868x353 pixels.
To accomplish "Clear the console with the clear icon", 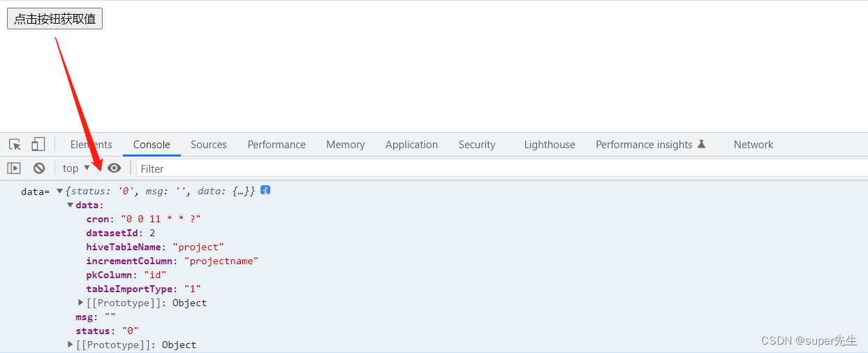I will (x=39, y=168).
